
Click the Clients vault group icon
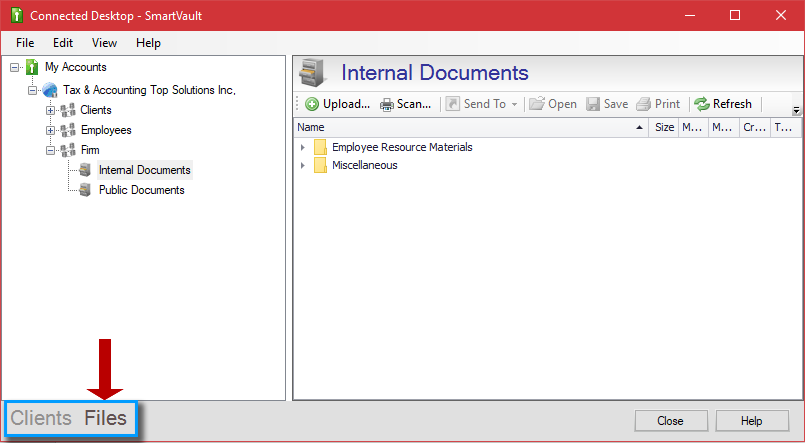click(68, 110)
